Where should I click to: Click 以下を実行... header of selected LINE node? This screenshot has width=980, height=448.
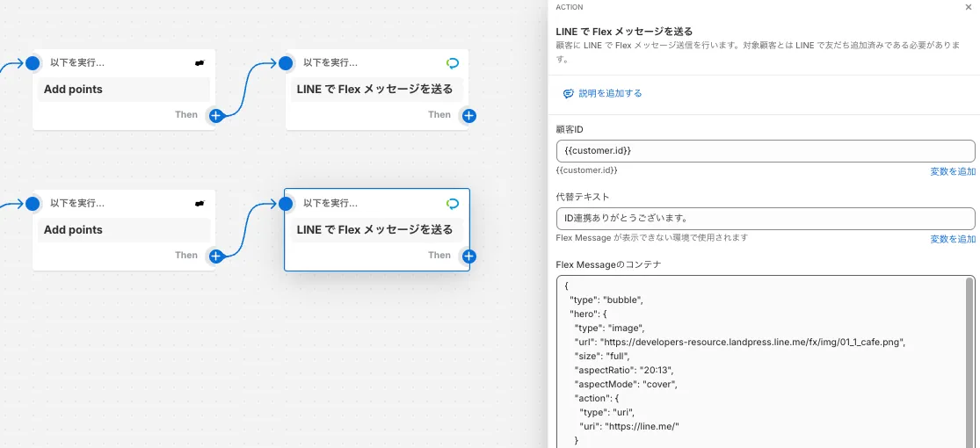330,204
